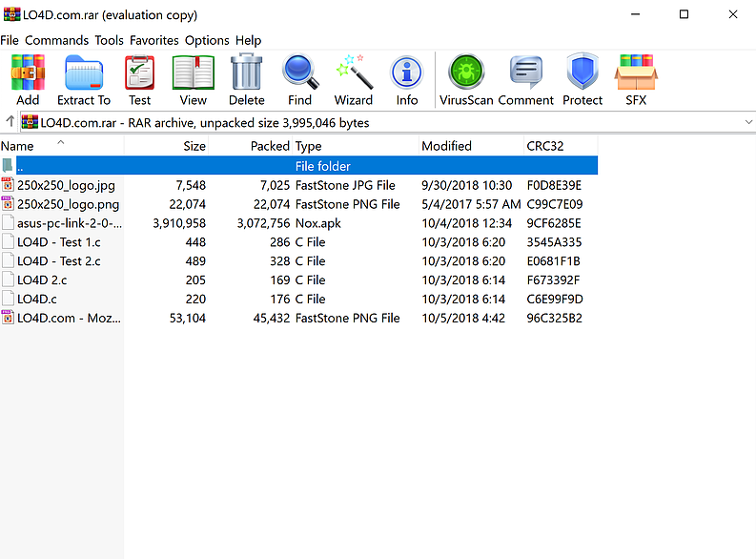Click the 10/5/2018 4:42 modified date
This screenshot has width=756, height=559.
click(463, 318)
